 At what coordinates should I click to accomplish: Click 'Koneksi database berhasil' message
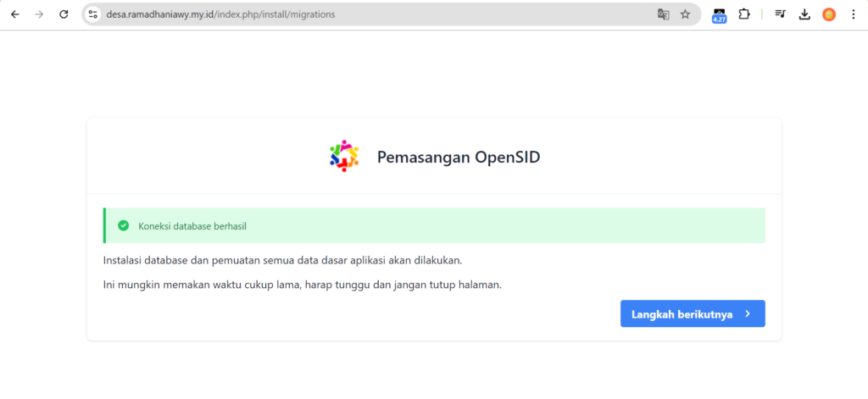[192, 226]
